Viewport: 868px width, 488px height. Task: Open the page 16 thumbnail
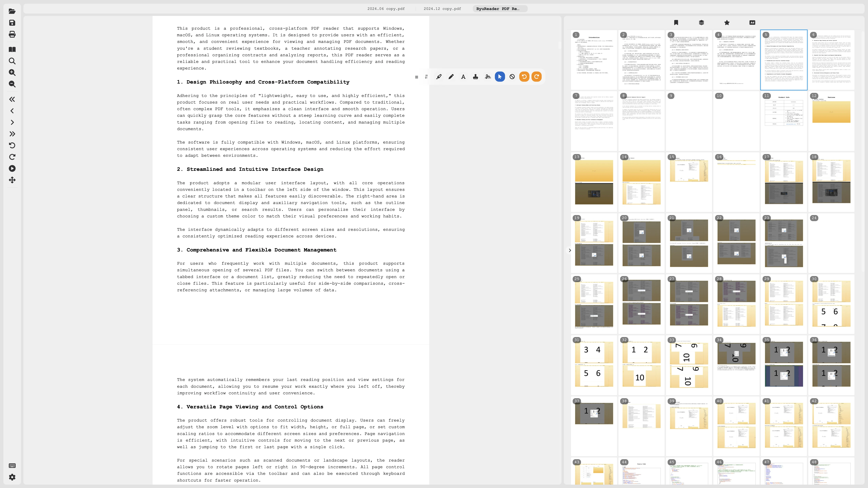[x=736, y=182]
